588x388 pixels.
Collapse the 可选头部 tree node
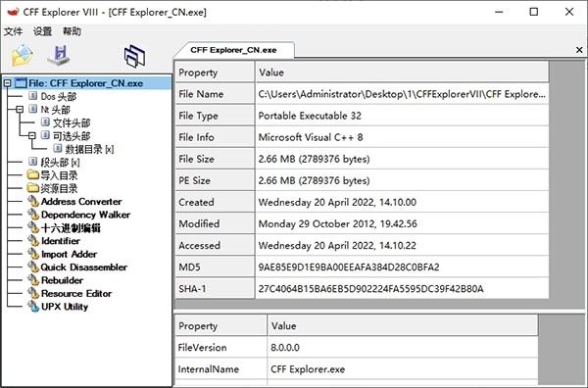tap(32, 136)
